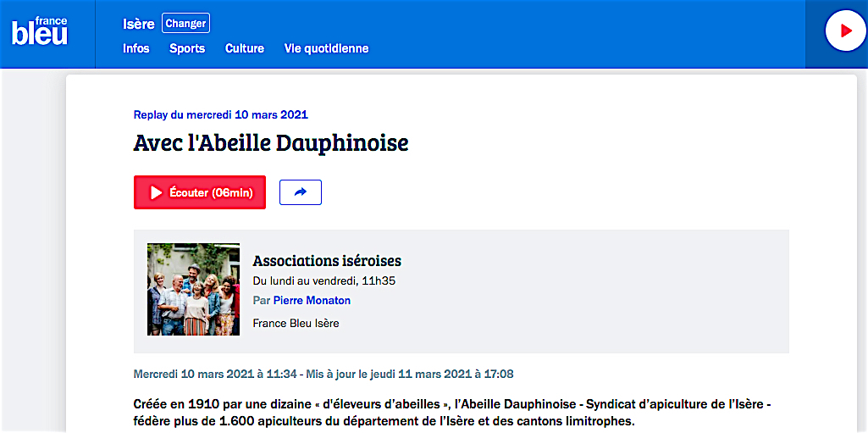The width and height of the screenshot is (868, 433).
Task: Click the share arrow icon button
Action: click(x=301, y=192)
